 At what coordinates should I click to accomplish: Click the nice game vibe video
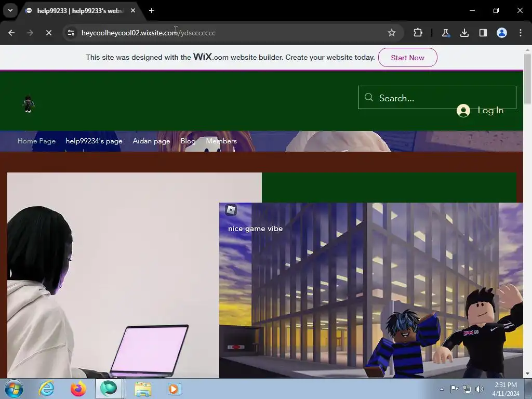click(371, 290)
